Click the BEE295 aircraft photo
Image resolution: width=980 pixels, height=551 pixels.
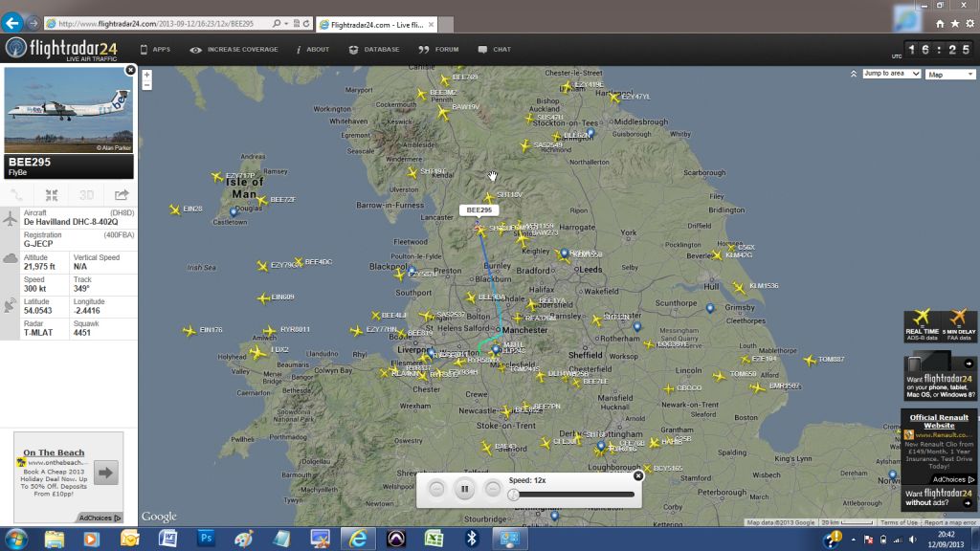point(69,110)
